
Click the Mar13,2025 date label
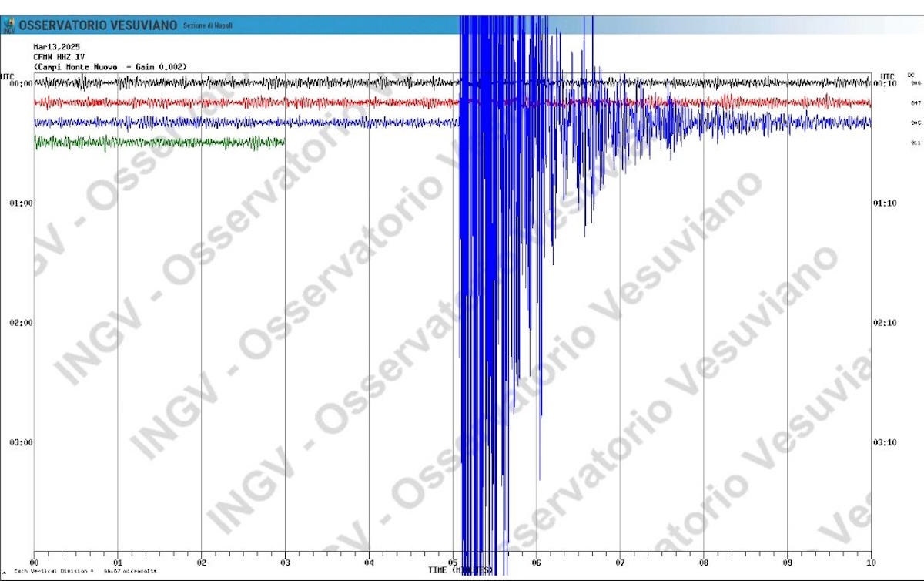point(56,47)
